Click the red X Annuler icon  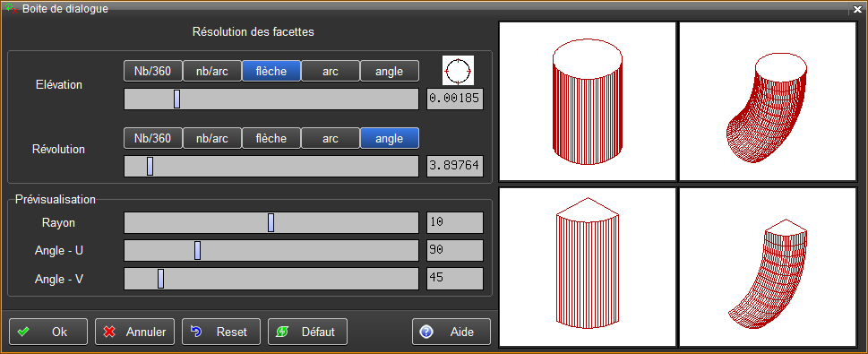109,332
